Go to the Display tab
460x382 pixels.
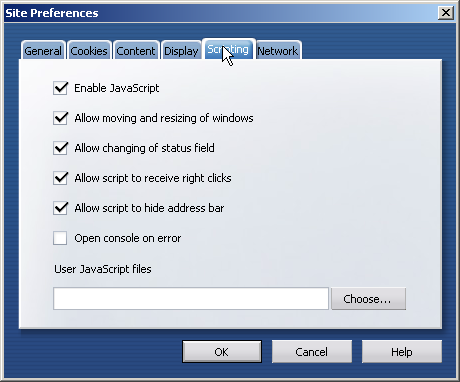181,51
